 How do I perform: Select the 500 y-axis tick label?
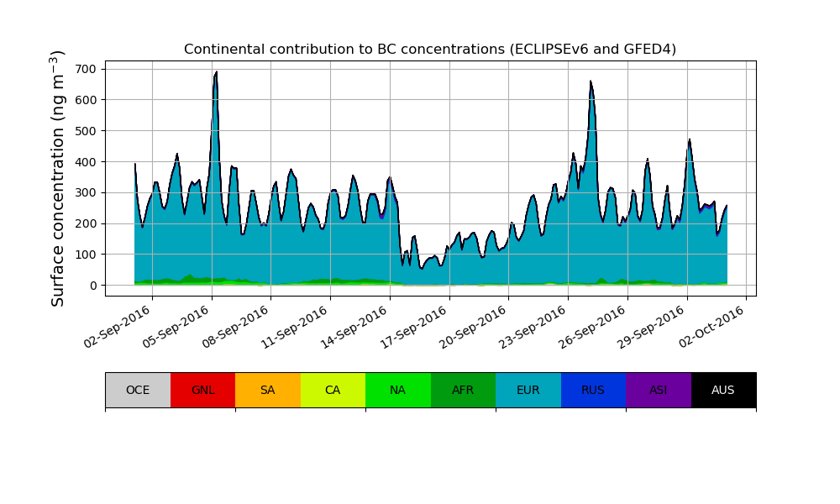click(x=86, y=131)
